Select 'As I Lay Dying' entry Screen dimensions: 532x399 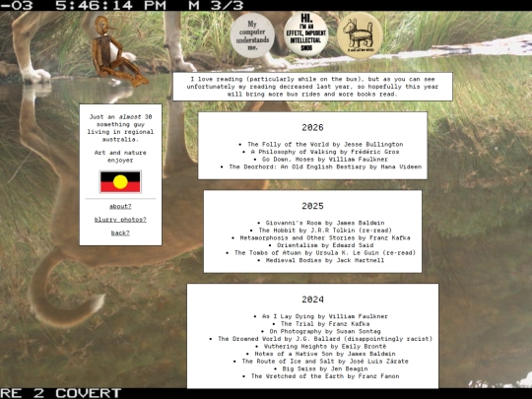pyautogui.click(x=325, y=316)
